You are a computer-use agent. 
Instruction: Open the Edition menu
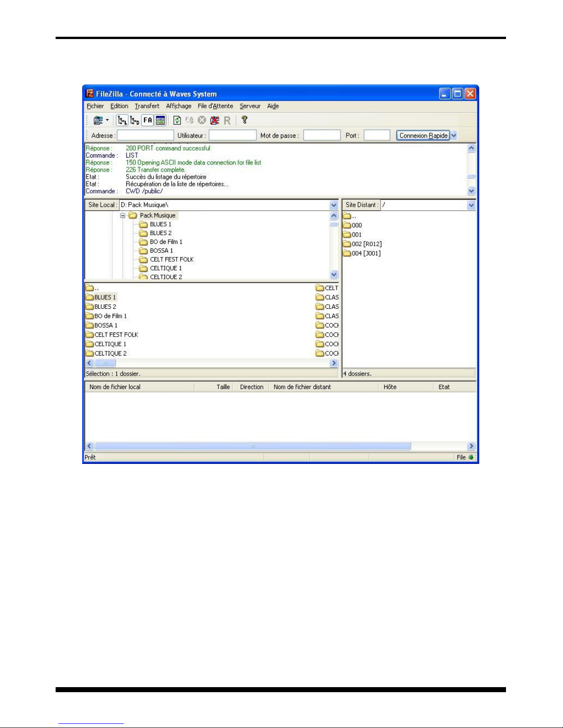click(x=119, y=106)
